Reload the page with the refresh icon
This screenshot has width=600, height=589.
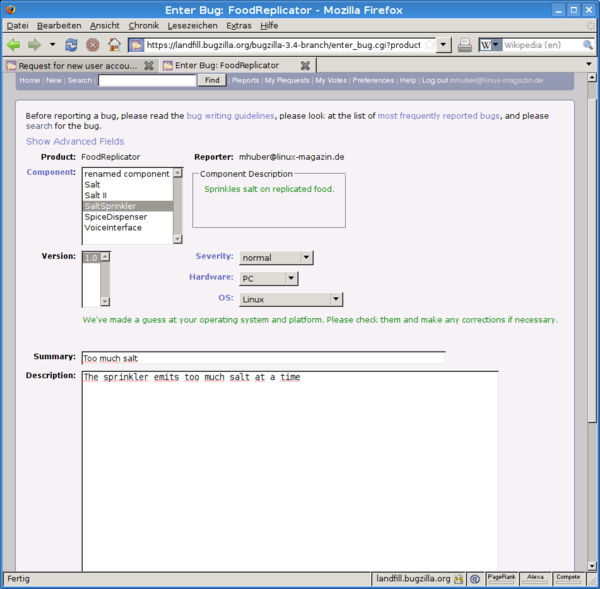coord(71,45)
